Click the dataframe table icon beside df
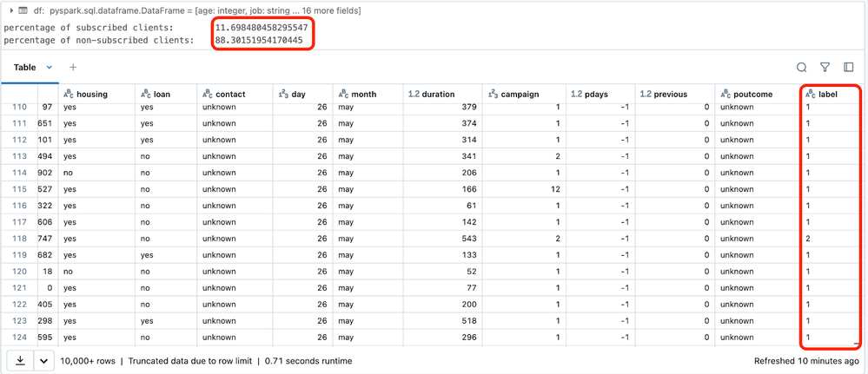Screen dimensions: 868x374 [x=23, y=10]
